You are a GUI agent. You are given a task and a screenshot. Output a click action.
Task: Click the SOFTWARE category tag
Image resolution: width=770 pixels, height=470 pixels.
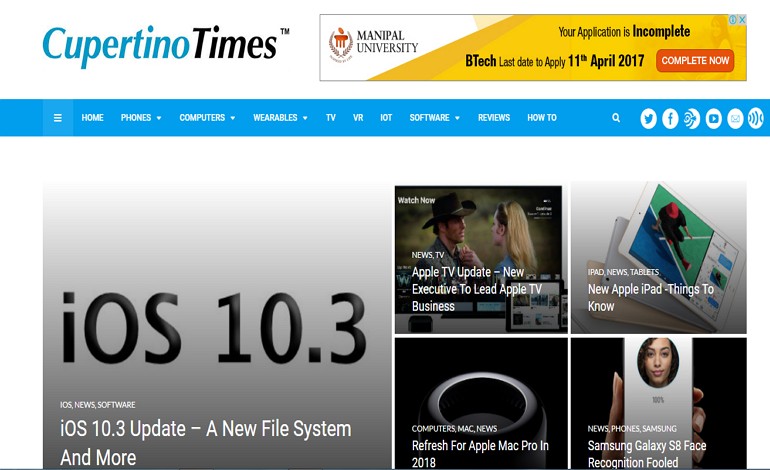point(116,405)
